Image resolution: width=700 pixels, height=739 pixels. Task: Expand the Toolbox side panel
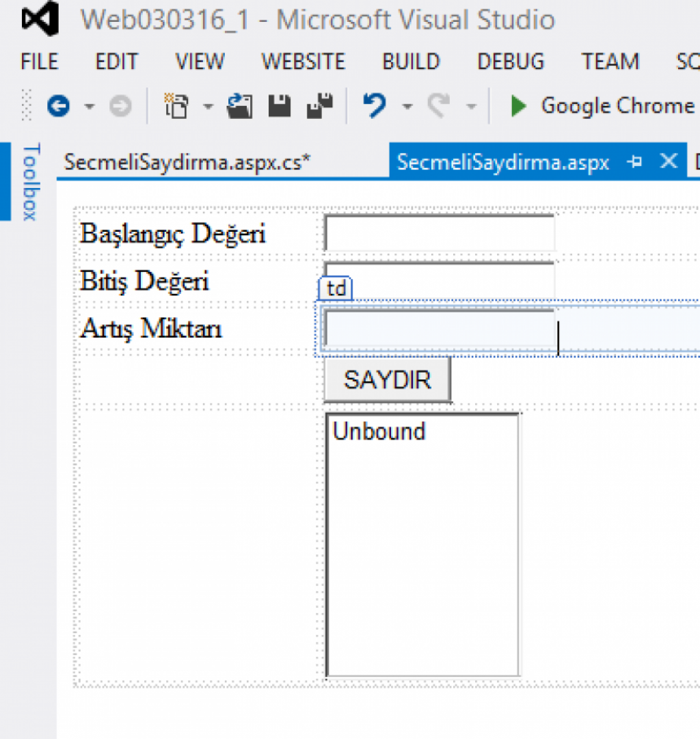[x=31, y=181]
